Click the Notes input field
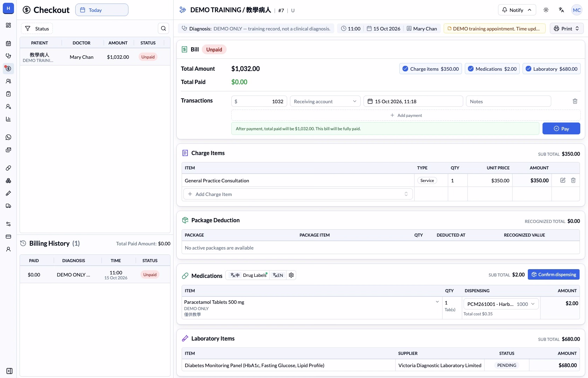This screenshot has height=378, width=588. tap(509, 101)
